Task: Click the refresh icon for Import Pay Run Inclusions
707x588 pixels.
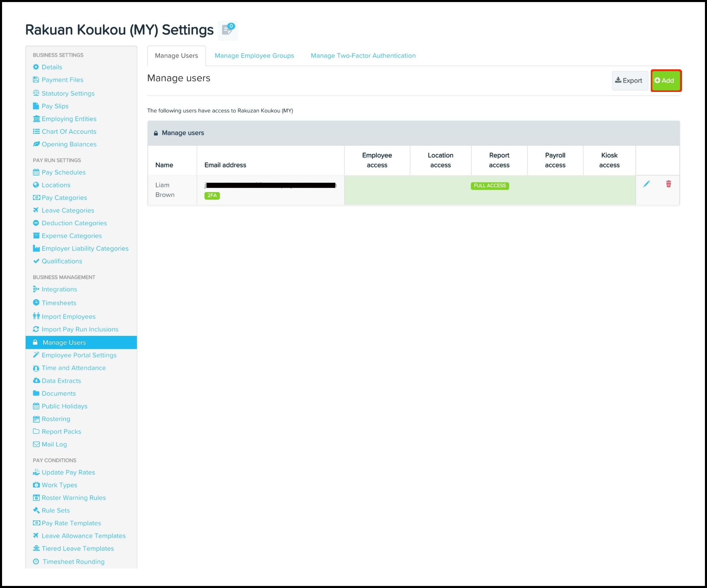Action: (36, 329)
